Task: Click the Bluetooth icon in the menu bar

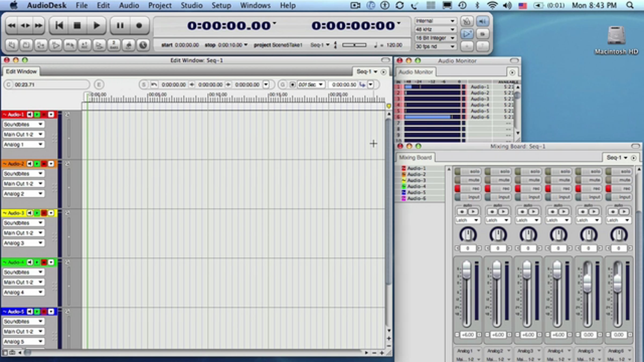Action: tap(477, 5)
